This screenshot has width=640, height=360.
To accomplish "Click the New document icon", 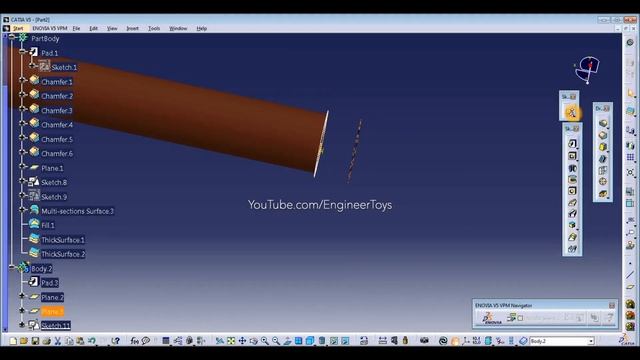I will pos(13,340).
